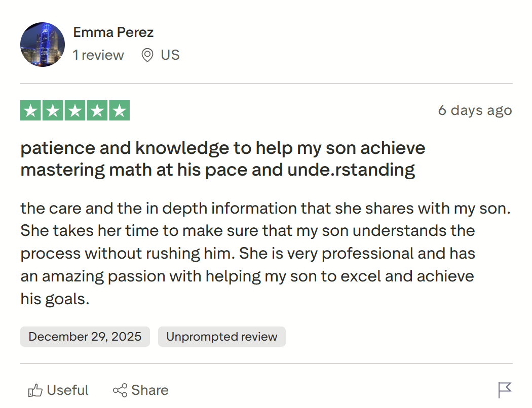Click Emma Perez's profile picture
The width and height of the screenshot is (532, 408).
[43, 45]
